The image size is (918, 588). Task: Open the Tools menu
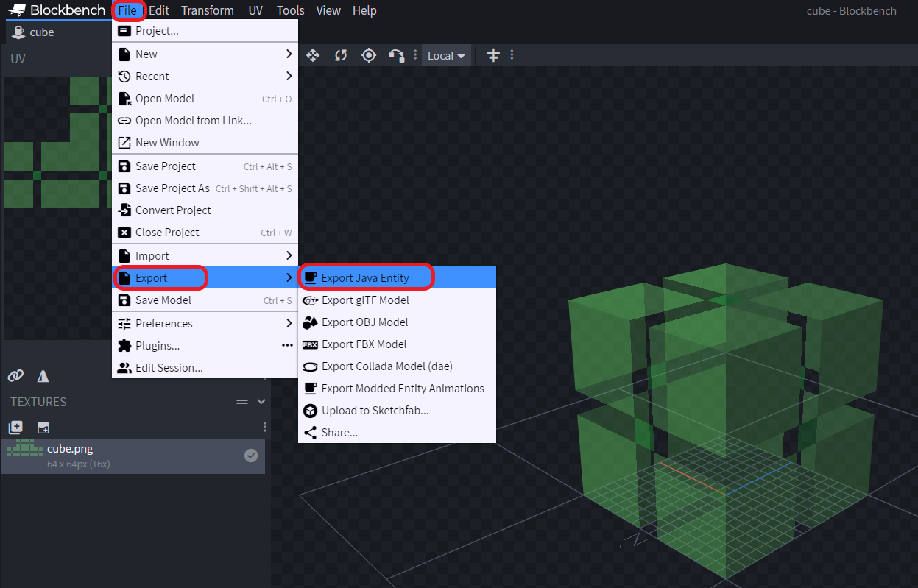coord(290,10)
